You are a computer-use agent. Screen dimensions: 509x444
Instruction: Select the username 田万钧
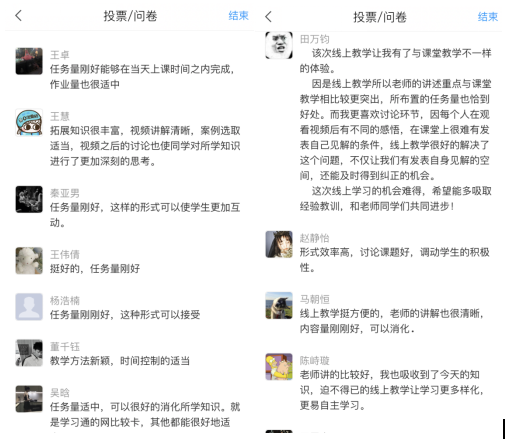click(314, 39)
